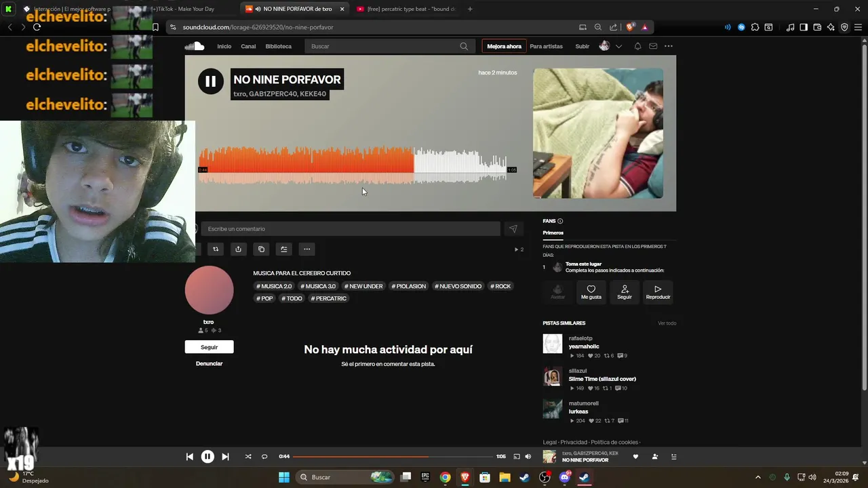Open Discord from the Windows taskbar
868x488 pixels.
[x=565, y=477]
